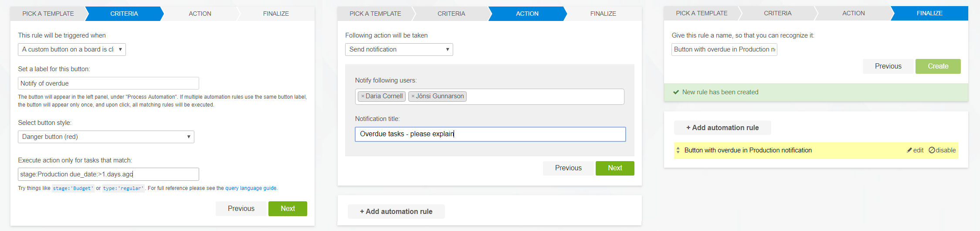The width and height of the screenshot is (980, 231).
Task: Switch to Pick a Template step in left wizard
Action: [x=48, y=14]
